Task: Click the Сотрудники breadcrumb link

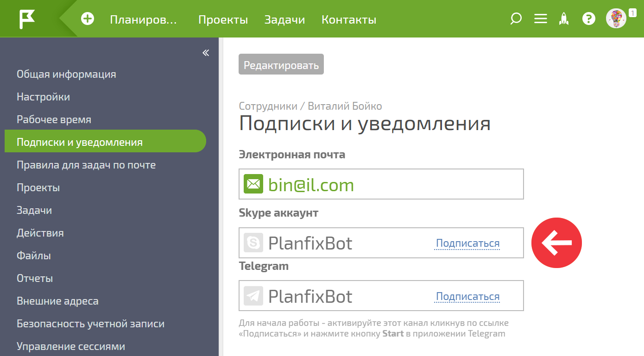Action: pos(268,106)
